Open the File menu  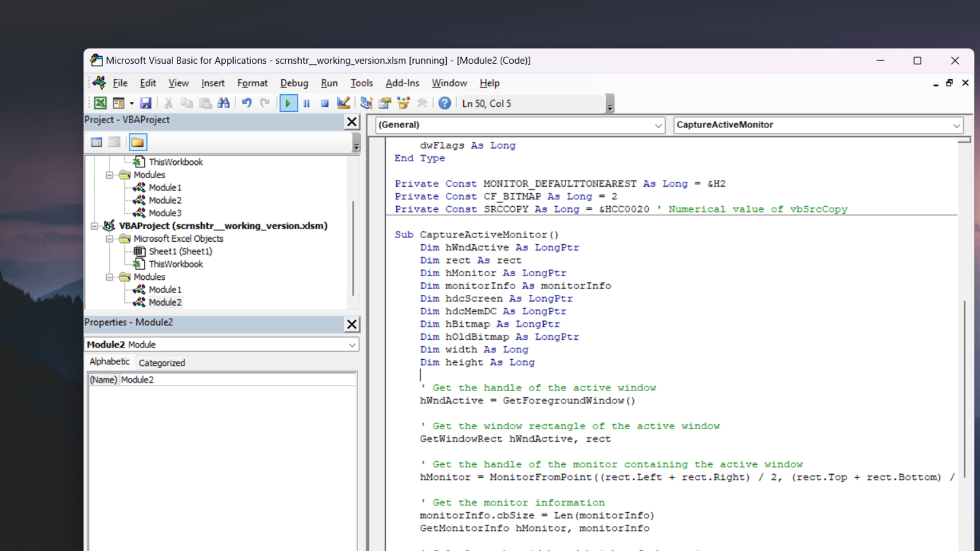pyautogui.click(x=120, y=83)
